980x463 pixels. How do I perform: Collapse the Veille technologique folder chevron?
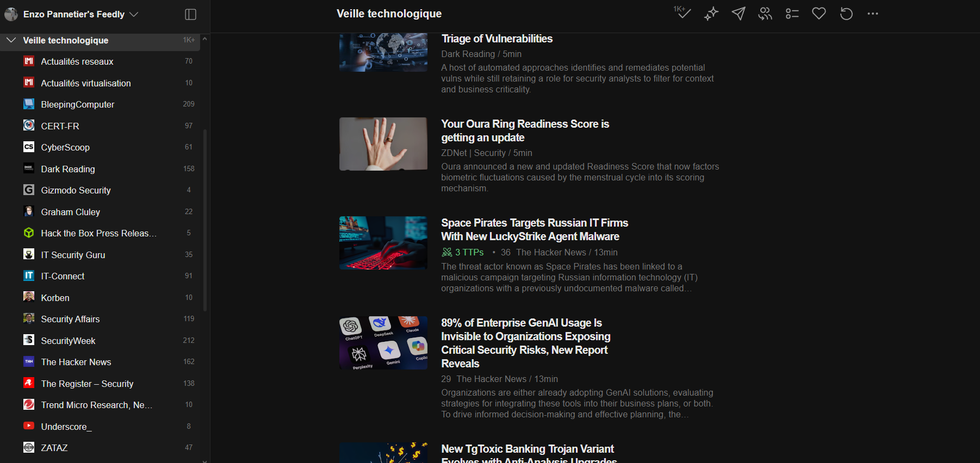click(x=11, y=40)
